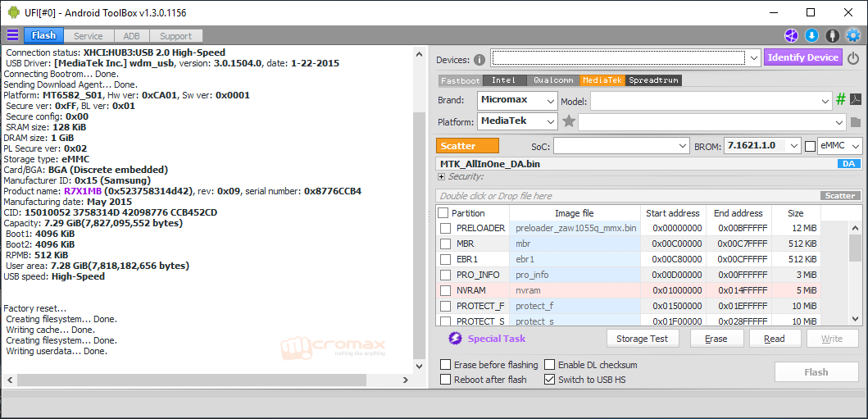The height and width of the screenshot is (419, 868).
Task: Click the Android ToolBox title bar icon
Action: (14, 12)
